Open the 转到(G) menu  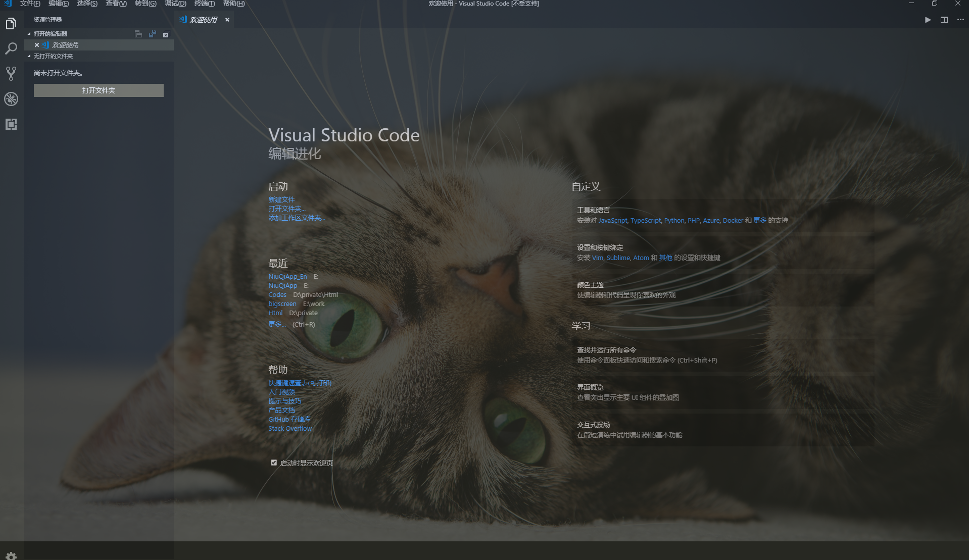(146, 4)
